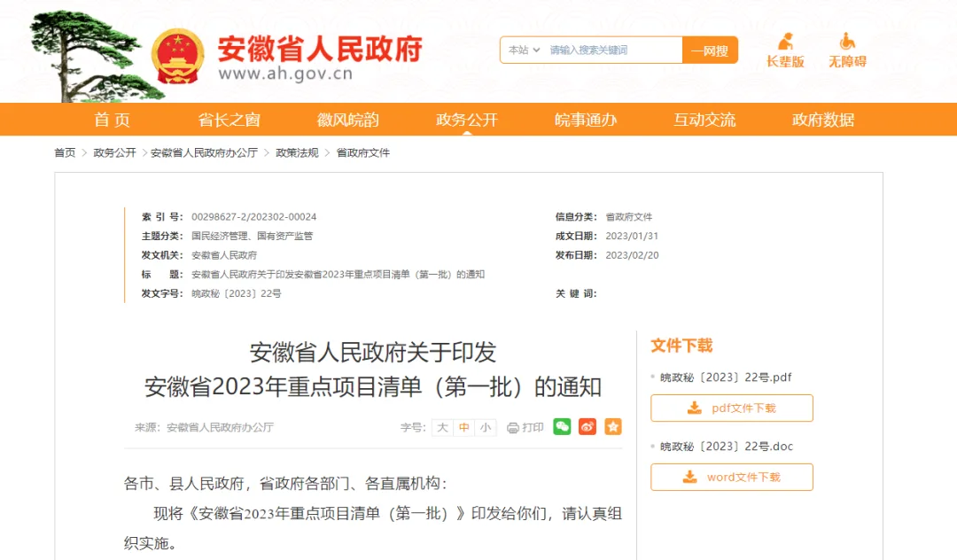957x560 pixels.
Task: Click the search keyword input field
Action: click(x=613, y=50)
